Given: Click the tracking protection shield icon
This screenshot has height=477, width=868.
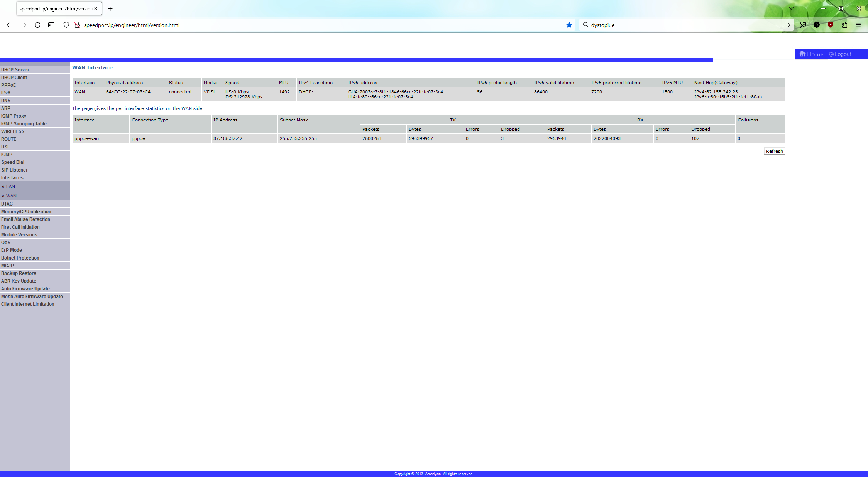Looking at the screenshot, I should 66,25.
